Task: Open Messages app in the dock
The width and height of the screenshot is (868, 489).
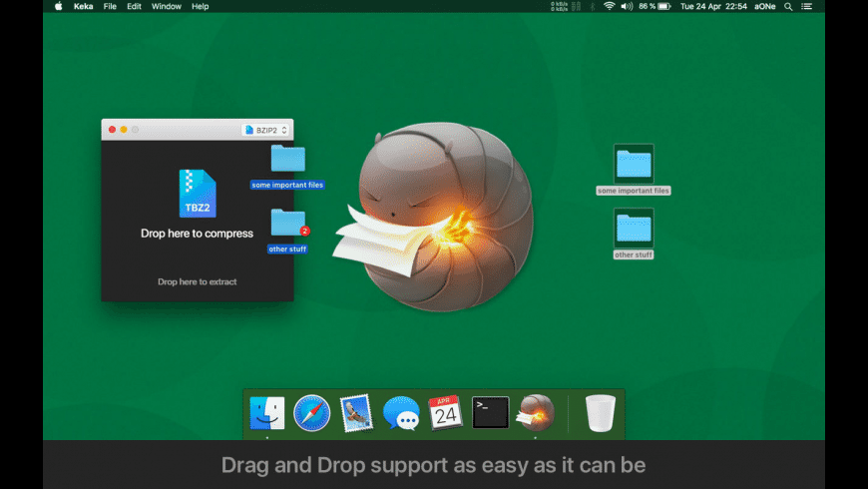Action: [x=401, y=412]
